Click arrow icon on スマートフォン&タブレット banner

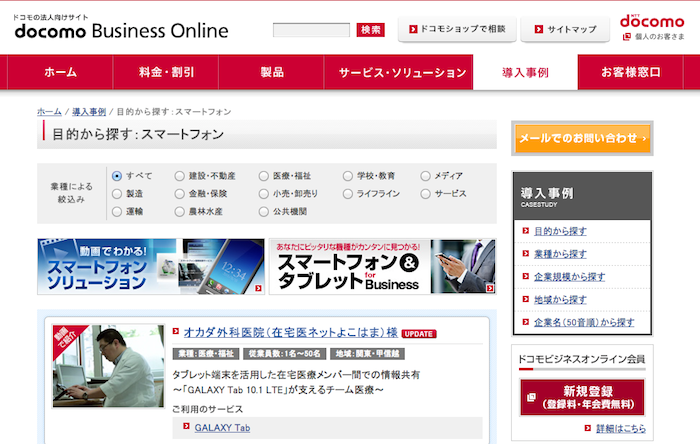pos(490,288)
